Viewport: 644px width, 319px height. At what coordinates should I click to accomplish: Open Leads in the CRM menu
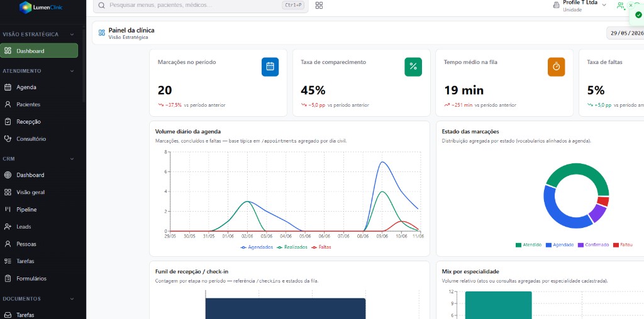click(x=40, y=227)
